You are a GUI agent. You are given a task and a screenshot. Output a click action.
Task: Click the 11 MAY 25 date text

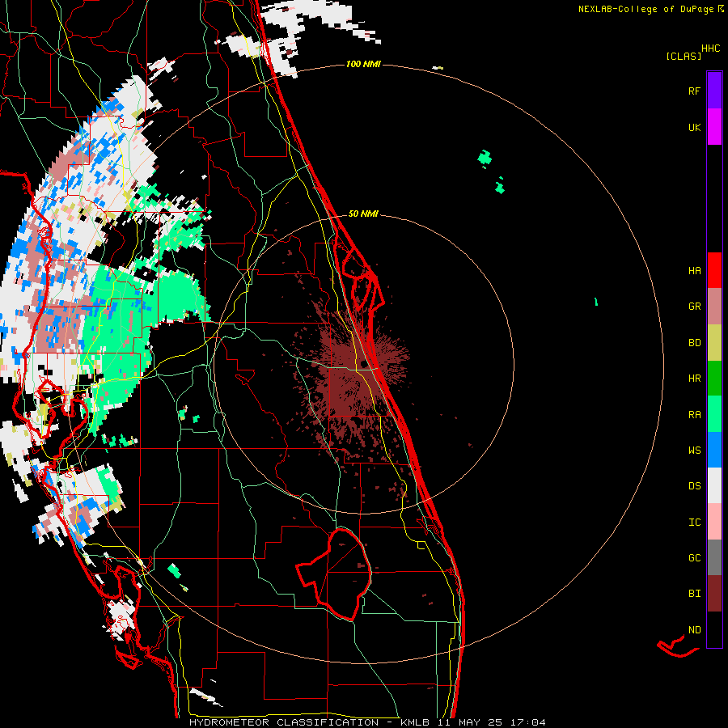pyautogui.click(x=472, y=722)
